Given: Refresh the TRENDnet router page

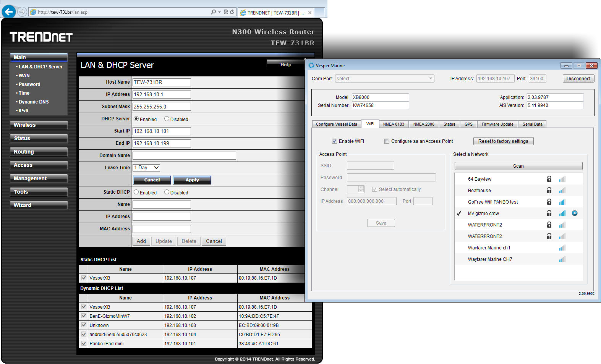Looking at the screenshot, I should coord(232,12).
